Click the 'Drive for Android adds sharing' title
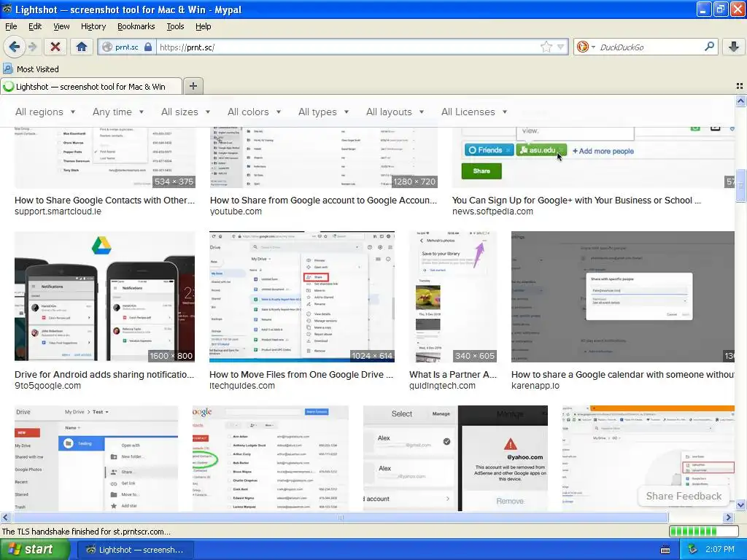 pyautogui.click(x=104, y=374)
